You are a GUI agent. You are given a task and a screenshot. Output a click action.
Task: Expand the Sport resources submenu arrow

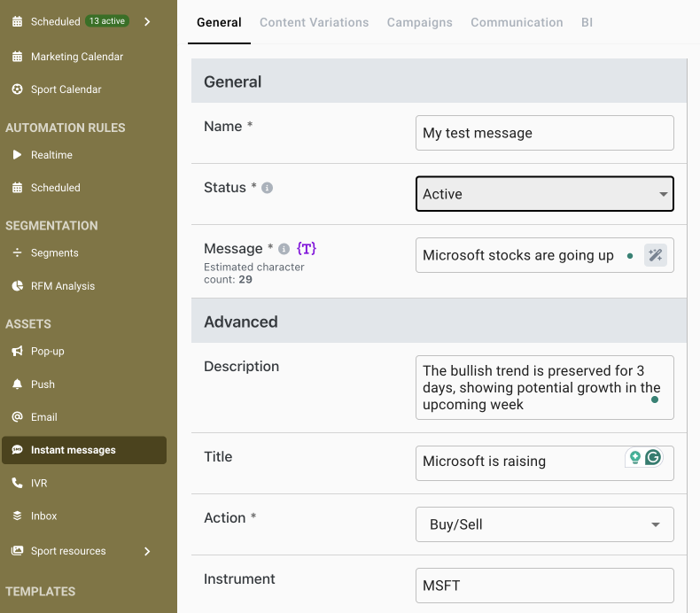147,551
